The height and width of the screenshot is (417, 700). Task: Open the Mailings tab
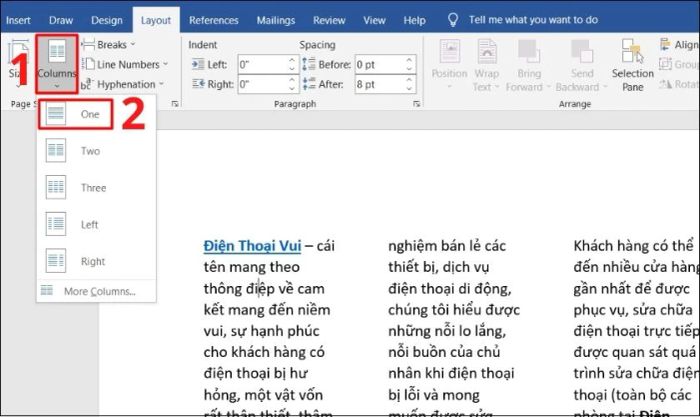click(276, 20)
